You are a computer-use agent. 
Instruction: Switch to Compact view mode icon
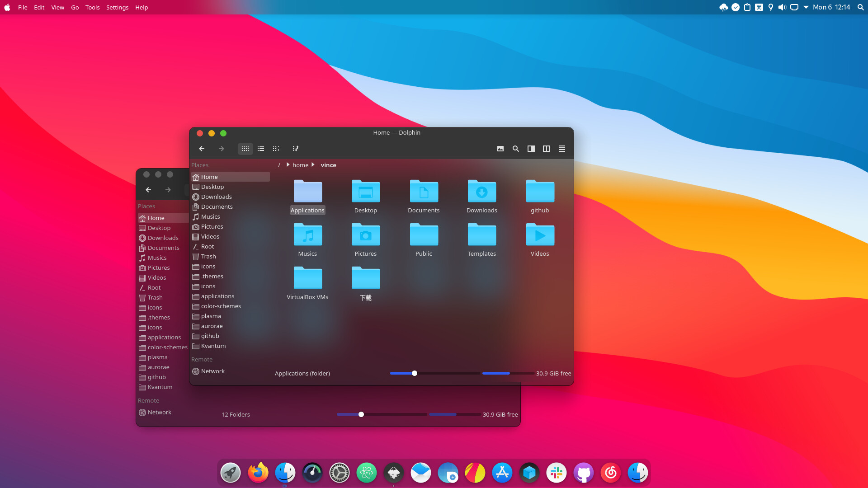pos(261,149)
